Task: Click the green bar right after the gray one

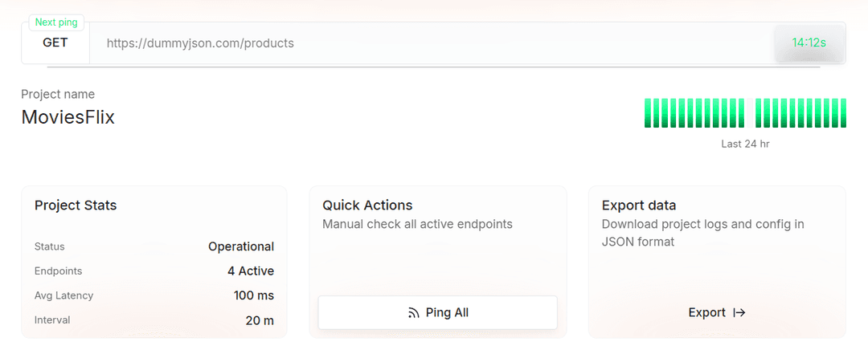Action: tap(759, 113)
